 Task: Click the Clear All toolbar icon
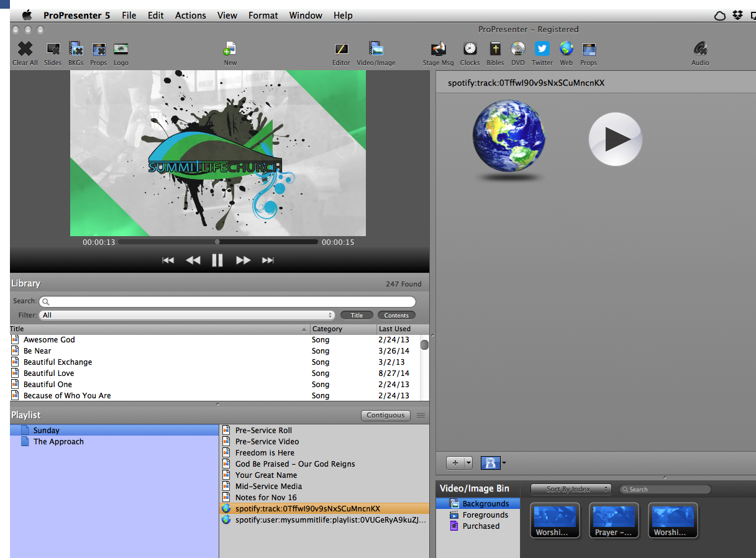(x=25, y=49)
